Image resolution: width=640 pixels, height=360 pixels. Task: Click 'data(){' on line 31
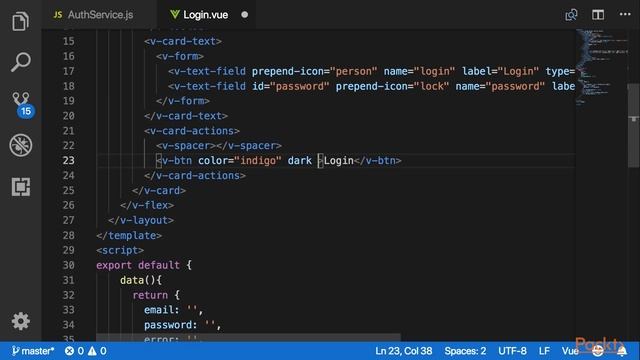(x=141, y=280)
